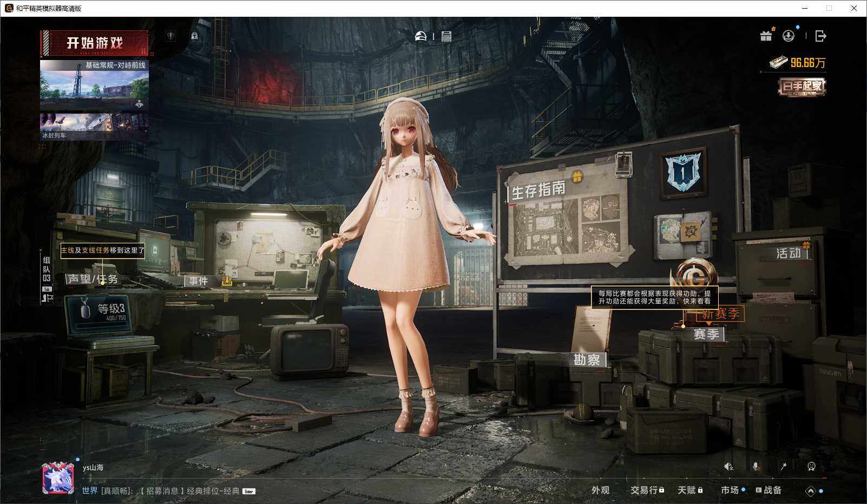This screenshot has width=867, height=504.
Task: Expand the 组队03 team side panel
Action: (47, 278)
